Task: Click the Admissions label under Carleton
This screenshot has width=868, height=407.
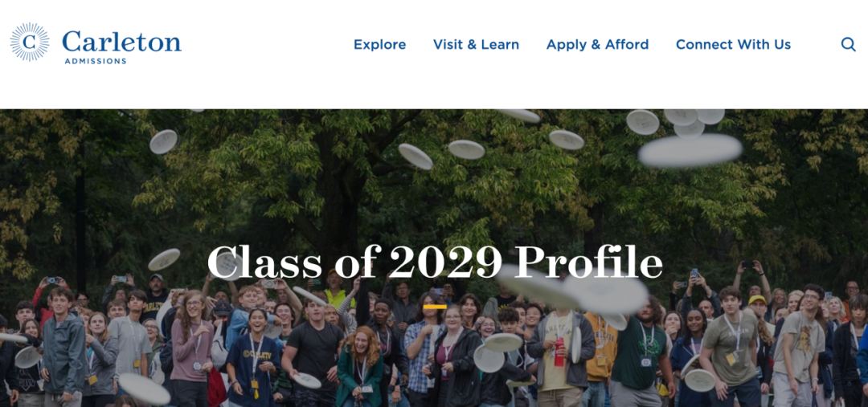Action: [x=96, y=61]
